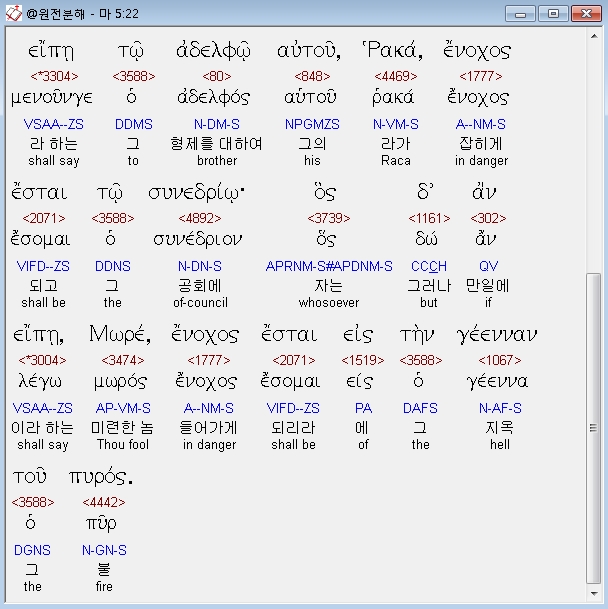Minimize the 원전분해 window
Screen dimensions: 608x609
[x=520, y=14]
